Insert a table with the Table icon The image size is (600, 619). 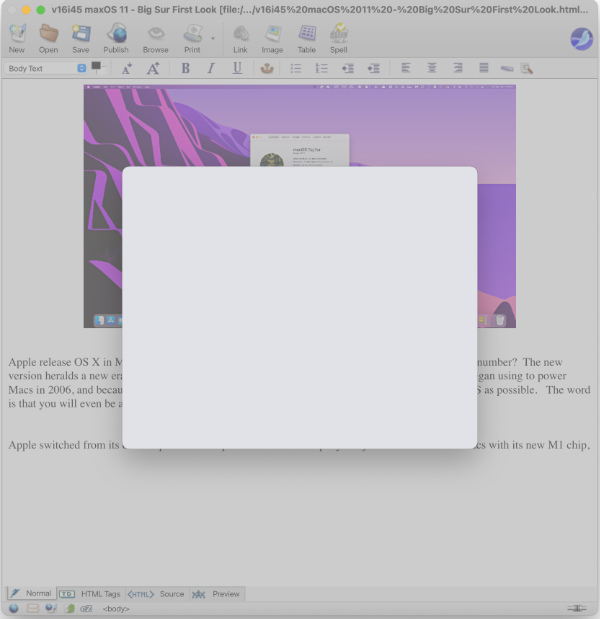click(x=307, y=36)
